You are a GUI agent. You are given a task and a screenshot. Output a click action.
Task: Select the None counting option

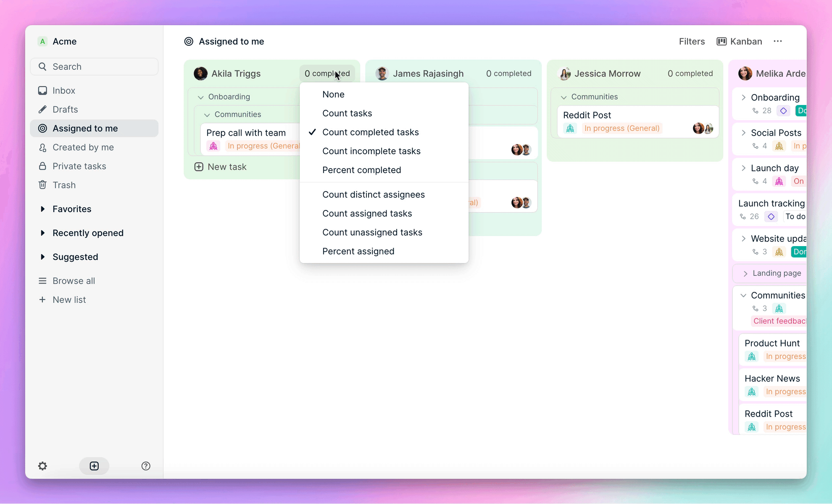click(x=333, y=94)
